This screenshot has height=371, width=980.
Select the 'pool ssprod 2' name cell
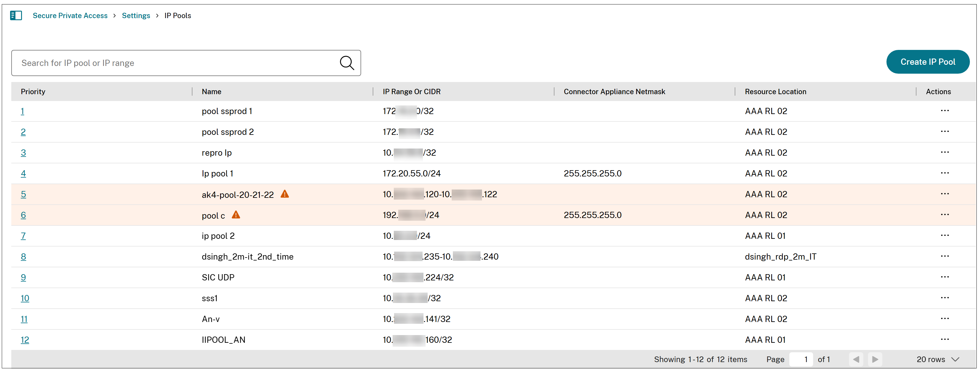227,132
